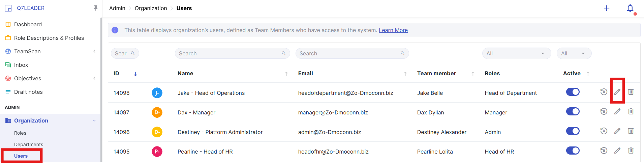This screenshot has width=644, height=163.
Task: Delete user Dax - Manager with trash icon
Action: coord(631,111)
